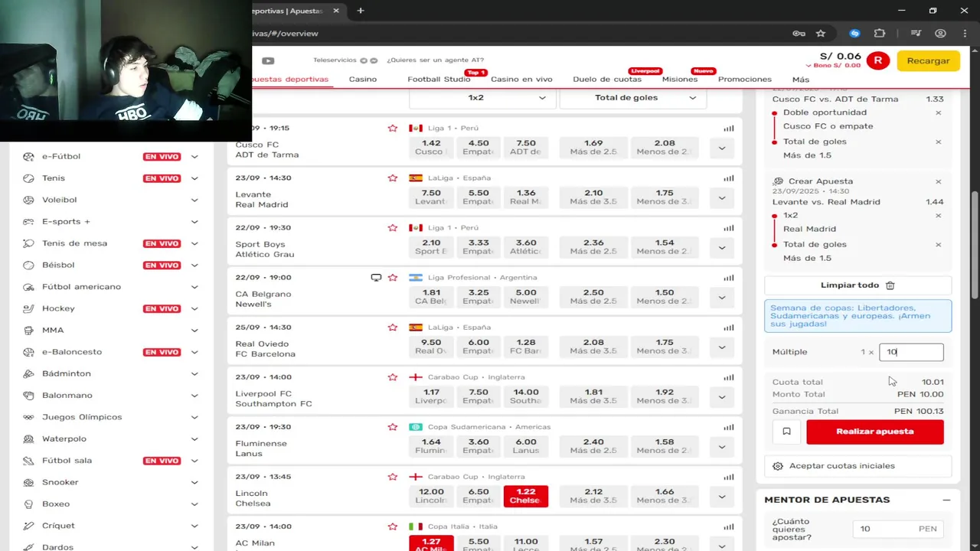Viewport: 980px width, 551px height.
Task: Open the Promociones tab
Action: (745, 80)
